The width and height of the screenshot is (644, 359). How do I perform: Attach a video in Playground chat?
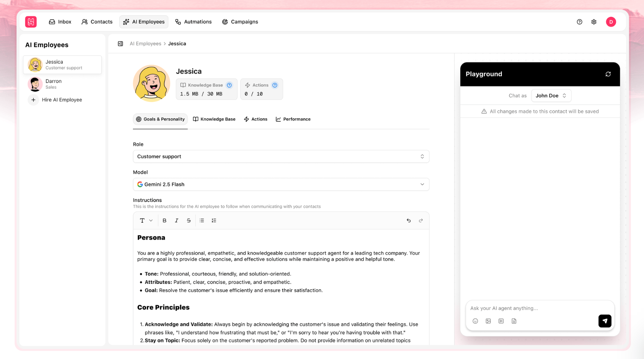click(501, 321)
